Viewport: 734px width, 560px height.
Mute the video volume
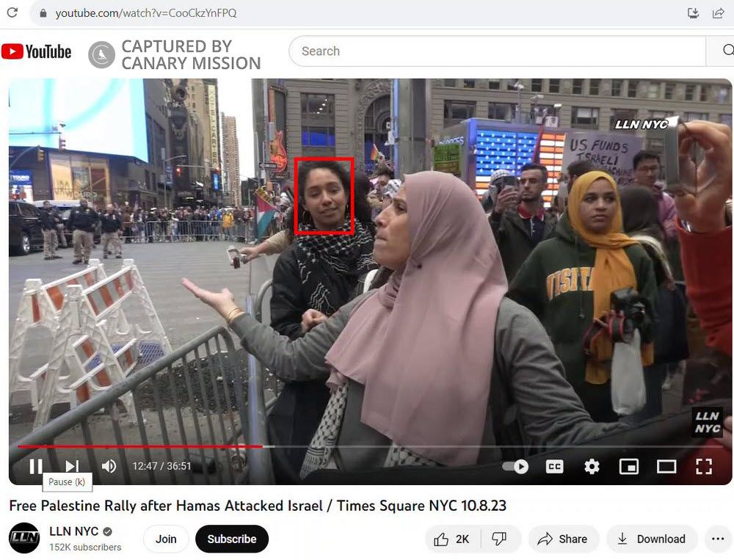pos(109,466)
